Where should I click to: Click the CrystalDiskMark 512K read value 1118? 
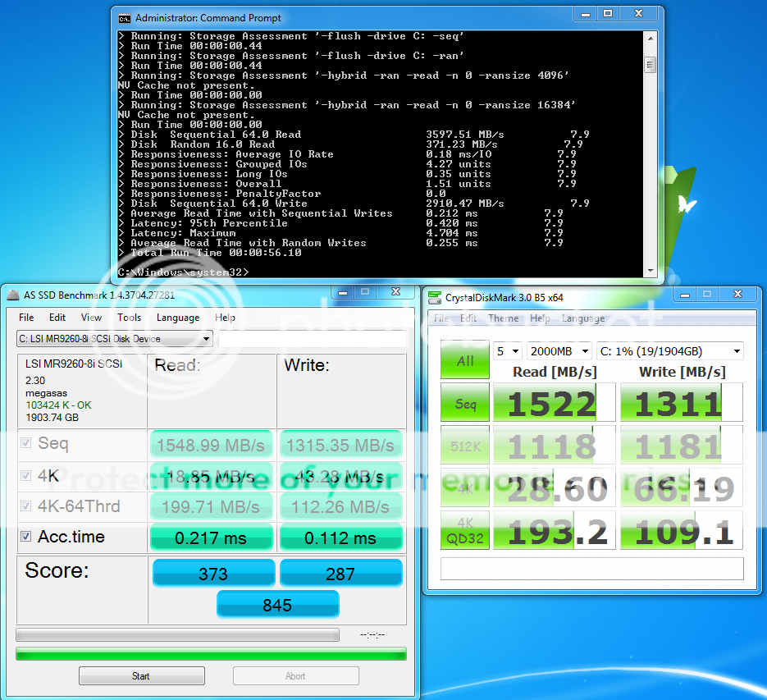click(555, 445)
